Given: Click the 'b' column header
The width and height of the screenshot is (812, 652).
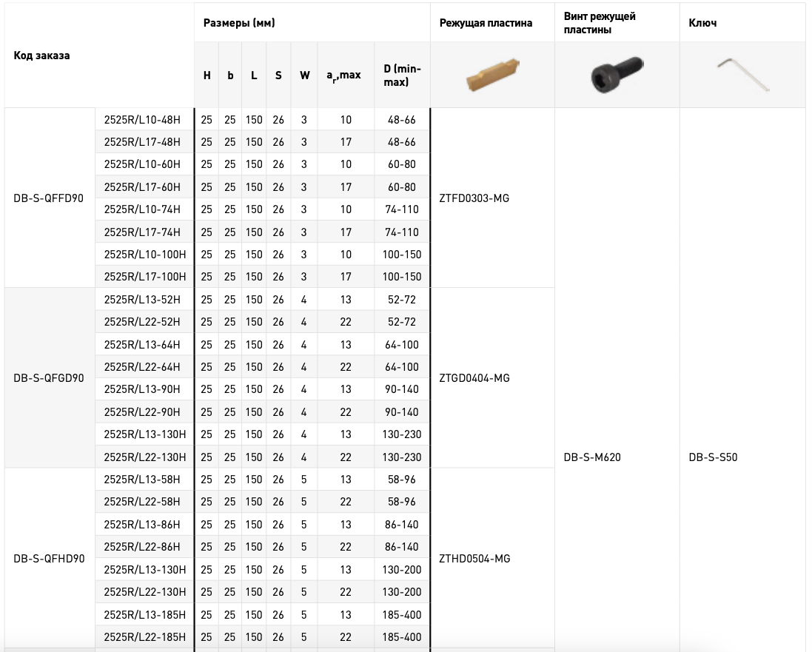Looking at the screenshot, I should click(x=230, y=75).
